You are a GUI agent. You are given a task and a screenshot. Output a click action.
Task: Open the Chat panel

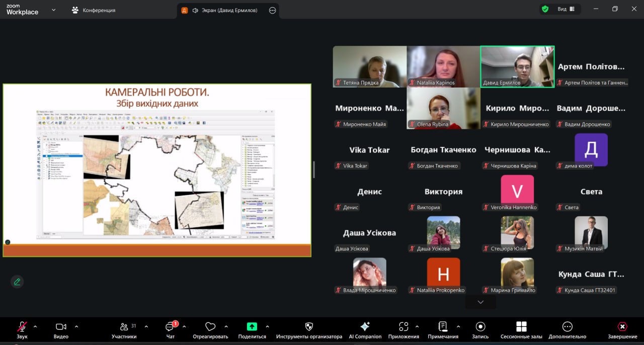[170, 327]
